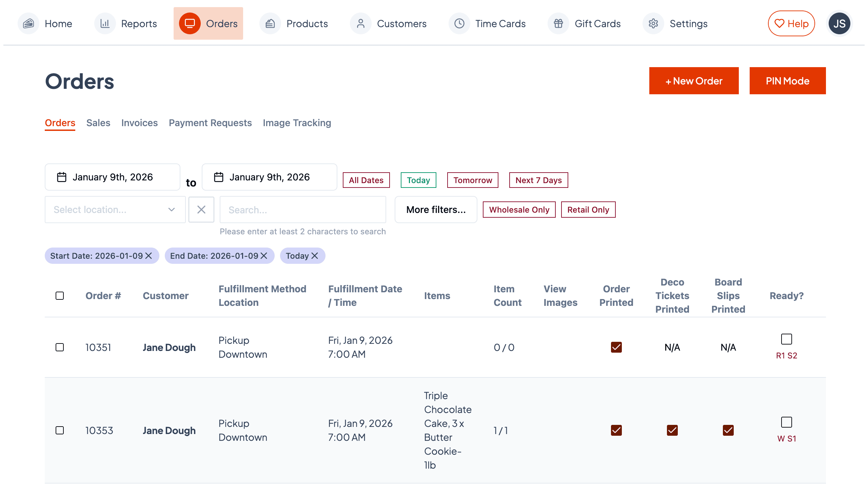This screenshot has height=491, width=868.
Task: Click the Products bag icon
Action: click(270, 23)
